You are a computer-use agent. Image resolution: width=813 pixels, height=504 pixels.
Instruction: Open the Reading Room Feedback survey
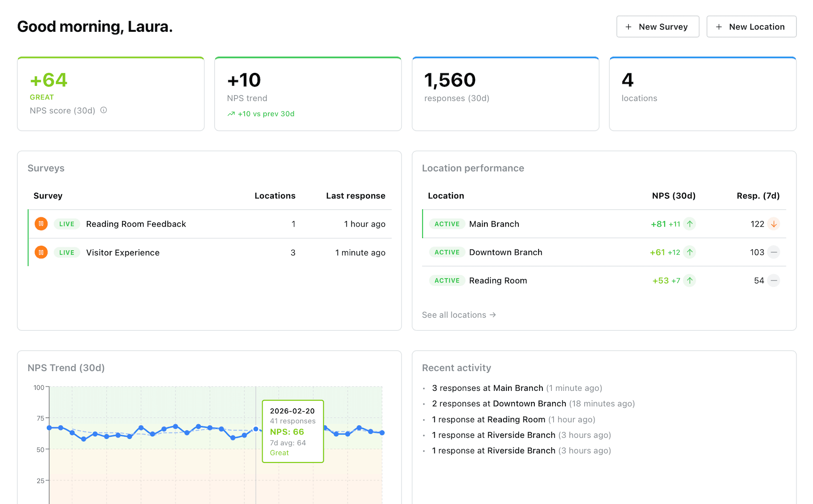click(136, 224)
